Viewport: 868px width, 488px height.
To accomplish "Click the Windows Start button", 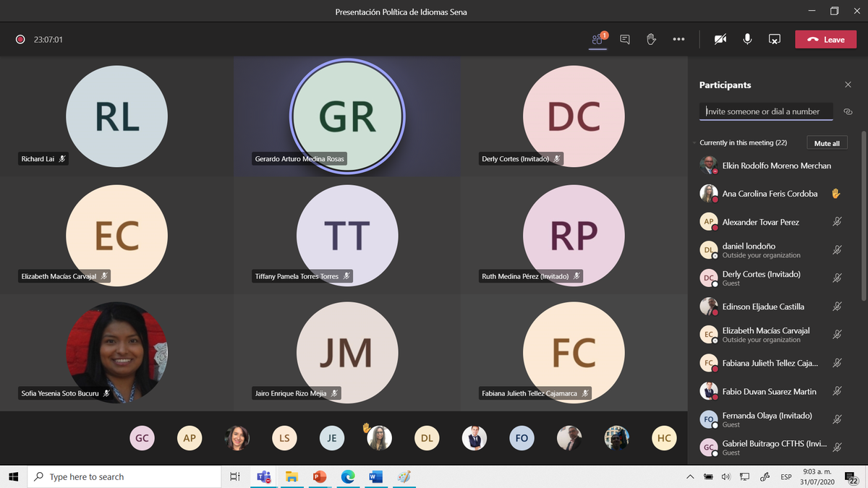I will tap(13, 476).
